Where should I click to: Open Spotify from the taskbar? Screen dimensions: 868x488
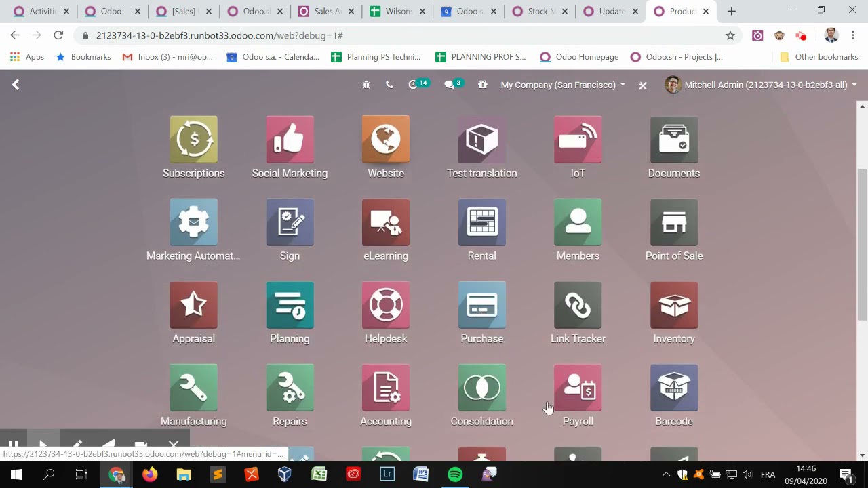pos(455,474)
